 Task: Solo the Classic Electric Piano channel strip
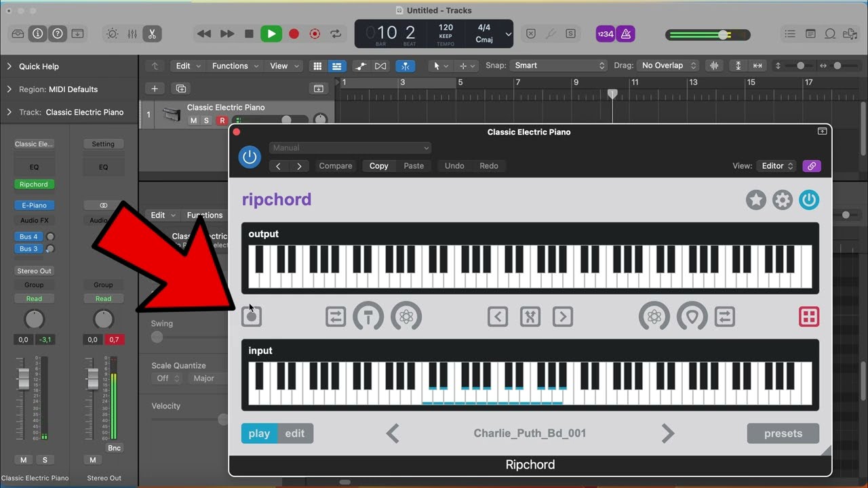(45, 460)
